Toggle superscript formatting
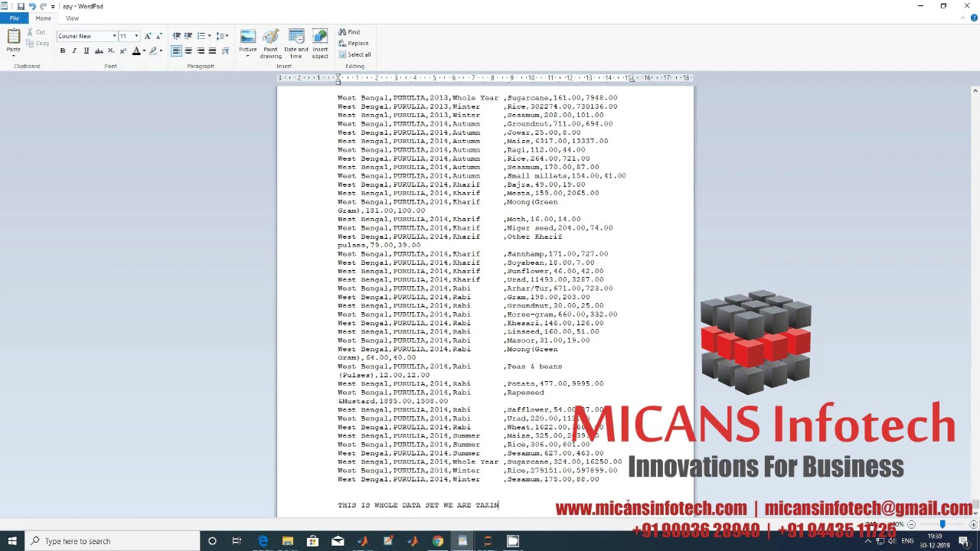 [122, 51]
